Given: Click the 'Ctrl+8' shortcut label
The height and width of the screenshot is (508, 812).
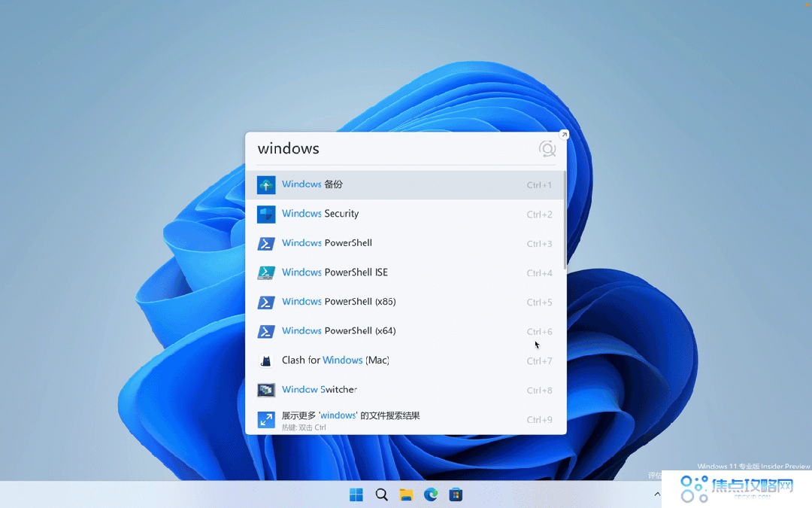Looking at the screenshot, I should coord(539,391).
